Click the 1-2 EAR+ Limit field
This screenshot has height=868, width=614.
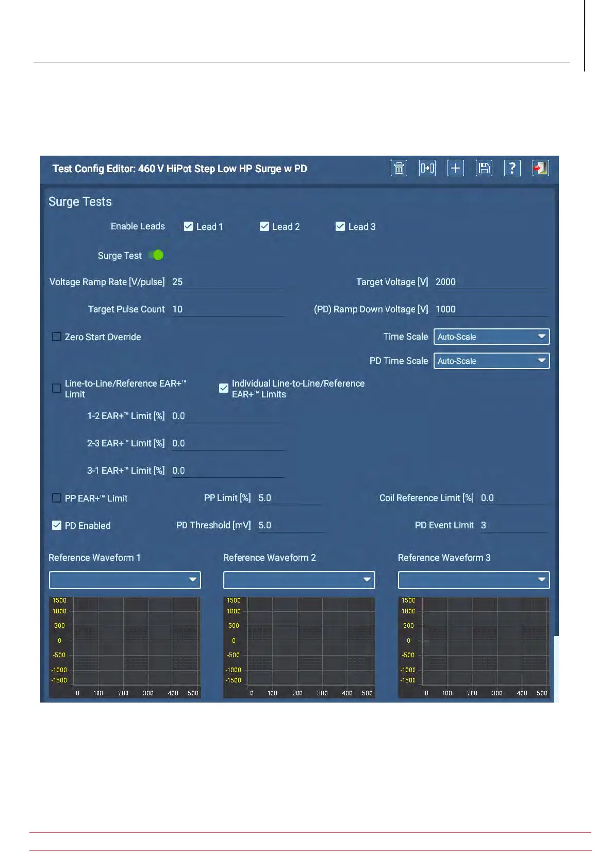228,416
